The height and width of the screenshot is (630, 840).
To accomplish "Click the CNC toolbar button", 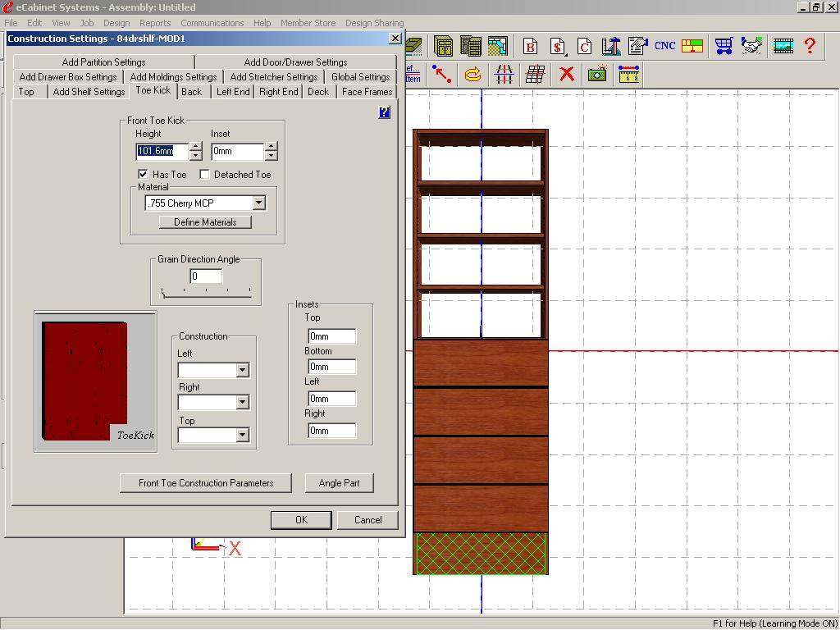I will click(x=664, y=46).
